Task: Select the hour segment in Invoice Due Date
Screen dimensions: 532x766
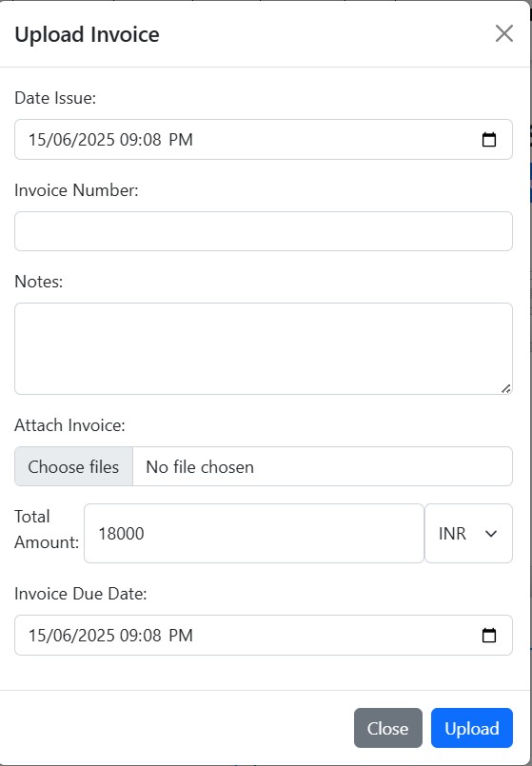Action: [x=128, y=635]
